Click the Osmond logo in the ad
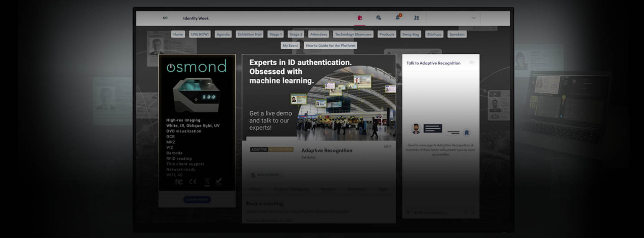This screenshot has height=238, width=644. [x=197, y=66]
